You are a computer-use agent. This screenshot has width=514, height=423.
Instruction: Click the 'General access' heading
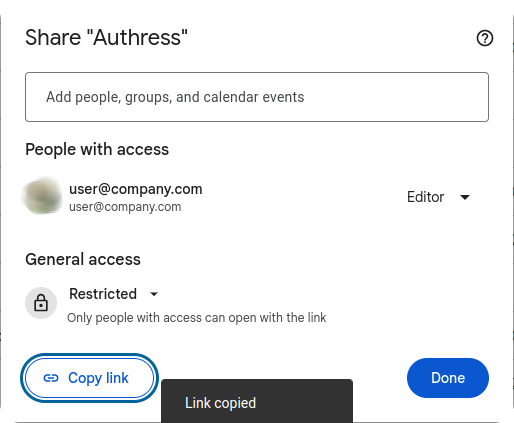tap(83, 259)
